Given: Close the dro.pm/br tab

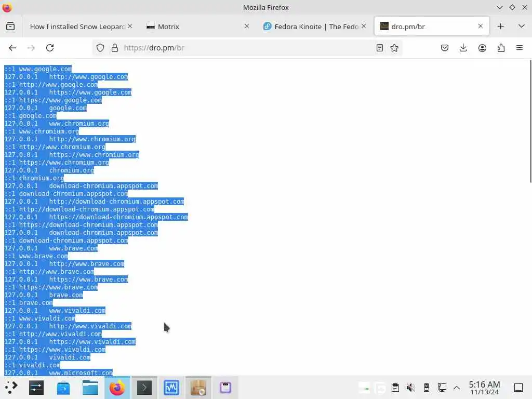Looking at the screenshot, I should [x=481, y=26].
